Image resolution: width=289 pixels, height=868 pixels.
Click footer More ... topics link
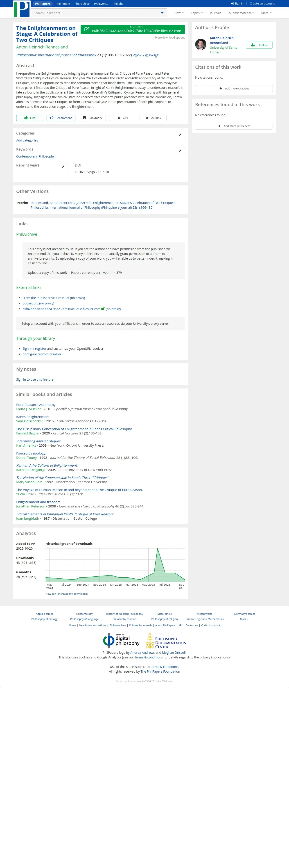tap(245, 619)
